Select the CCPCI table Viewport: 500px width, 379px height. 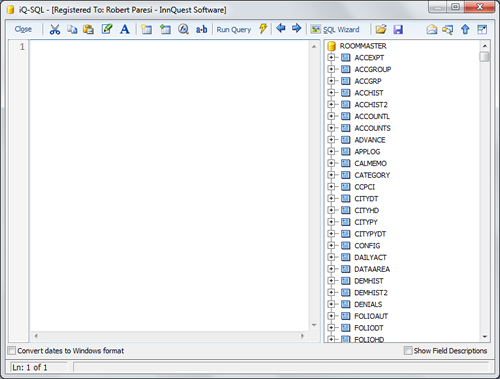[364, 187]
